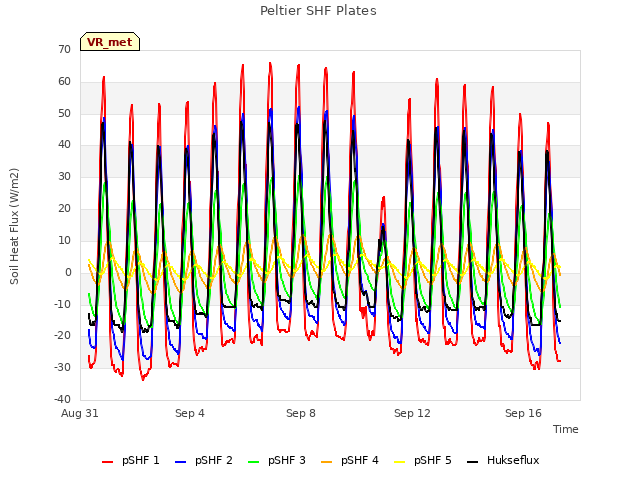This screenshot has width=640, height=480.
Task: Click the -40 y-axis tick label
Action: pos(63,399)
